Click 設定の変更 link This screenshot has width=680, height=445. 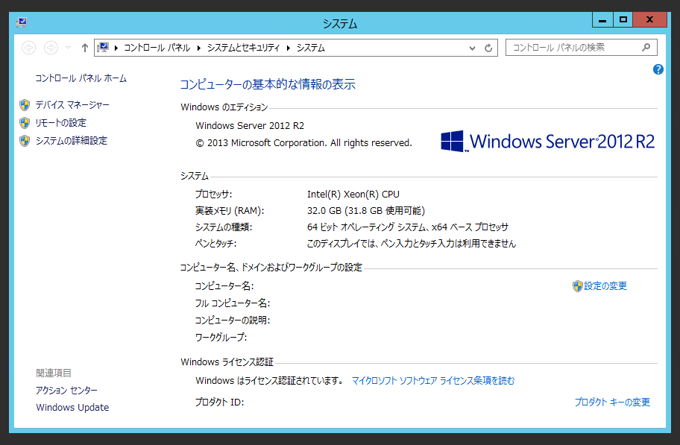[x=605, y=286]
